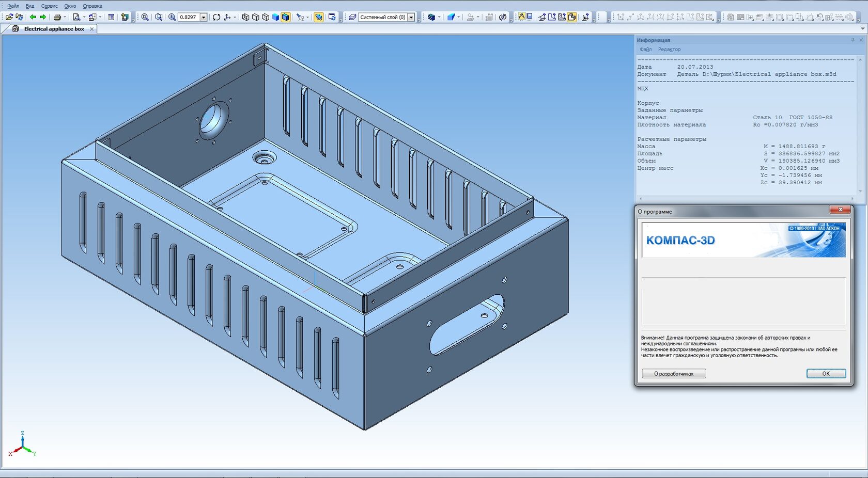Click the plane distance measurement icon
The image size is (868, 478).
542,17
